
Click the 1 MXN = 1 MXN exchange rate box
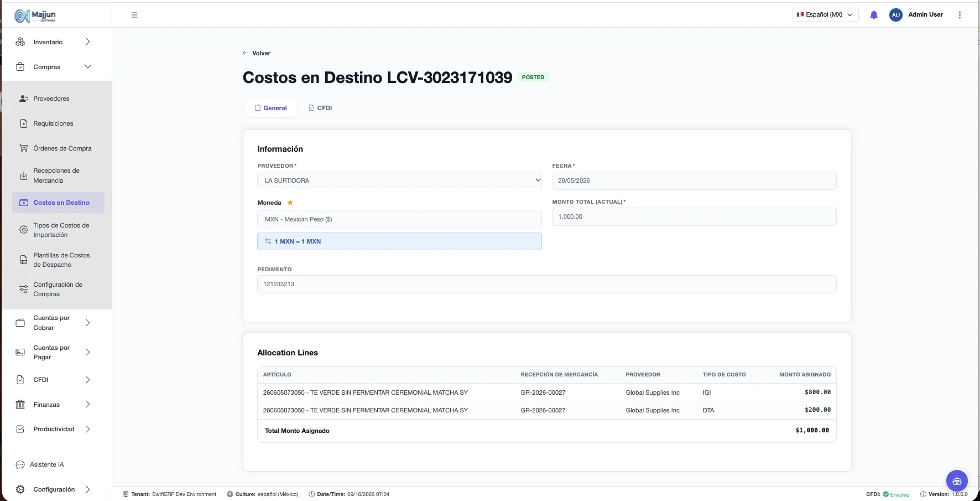(x=399, y=241)
